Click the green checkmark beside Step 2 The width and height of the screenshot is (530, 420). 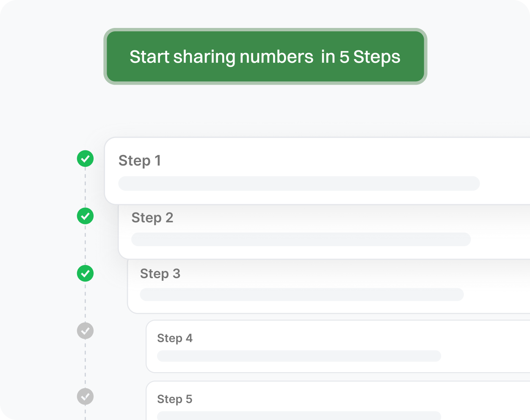point(85,216)
